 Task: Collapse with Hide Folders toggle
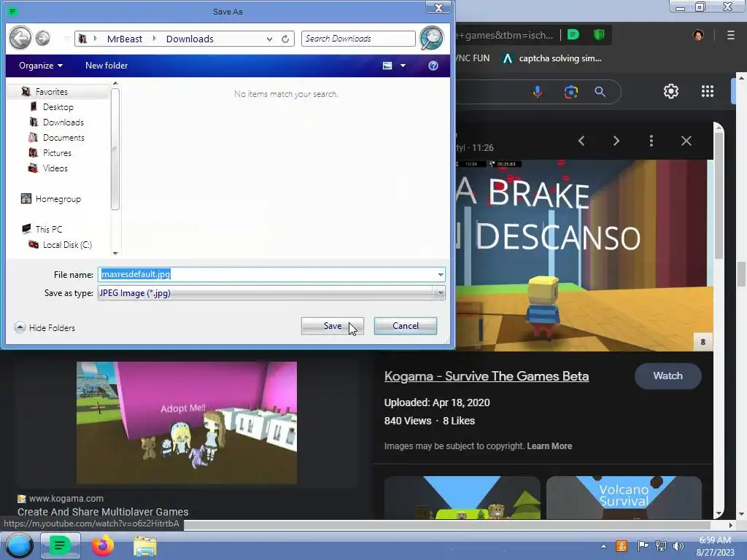tap(44, 327)
